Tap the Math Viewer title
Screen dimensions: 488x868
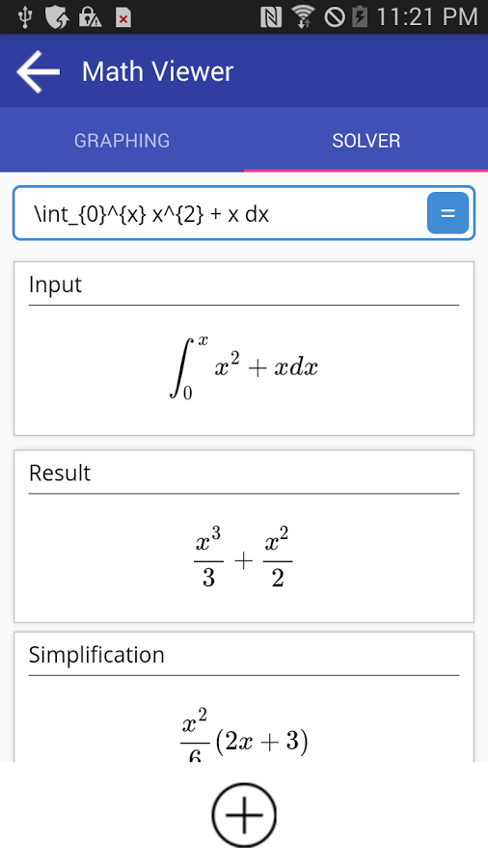click(158, 71)
